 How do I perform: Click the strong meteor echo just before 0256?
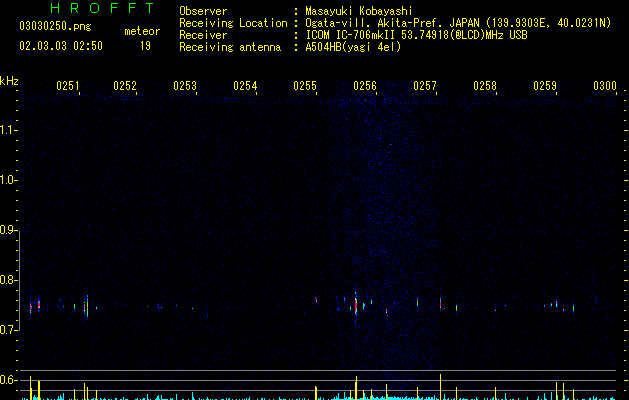click(356, 303)
